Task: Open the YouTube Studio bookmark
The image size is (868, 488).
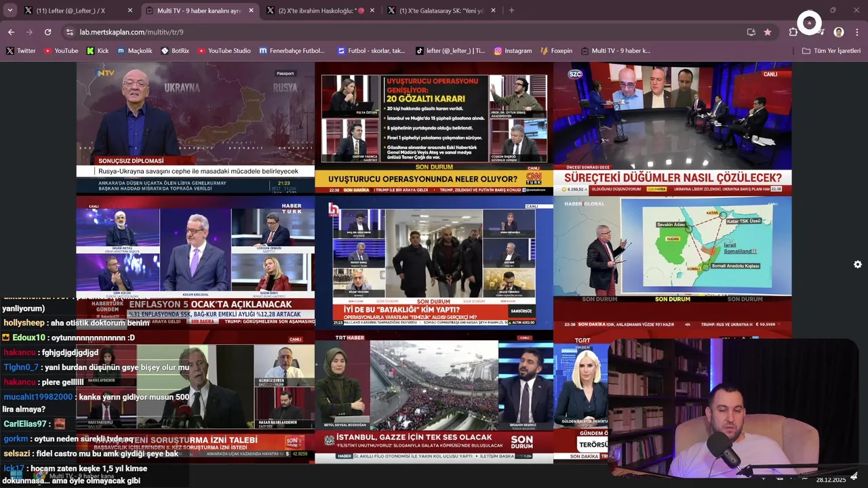Action: 224,51
